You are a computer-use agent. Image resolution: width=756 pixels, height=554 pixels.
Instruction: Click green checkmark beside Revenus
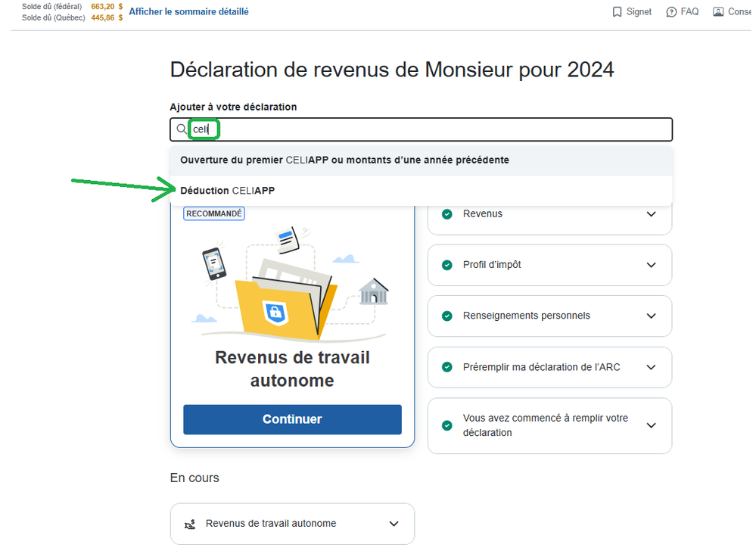pyautogui.click(x=446, y=214)
